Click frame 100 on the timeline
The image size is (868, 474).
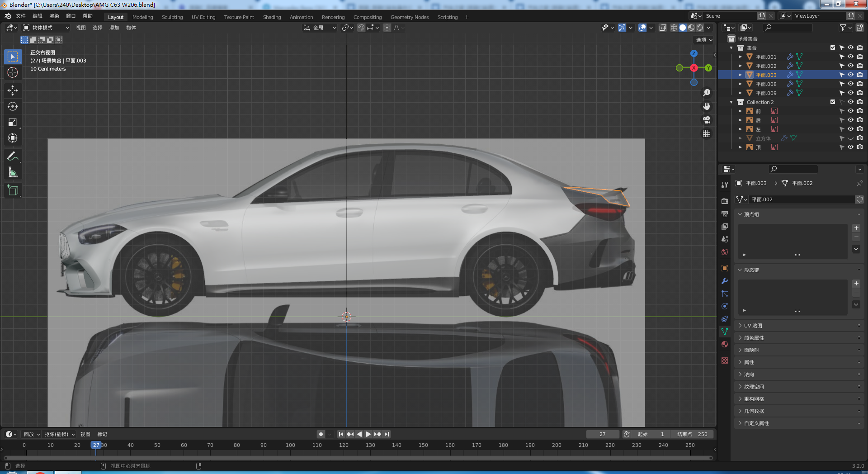click(x=290, y=445)
